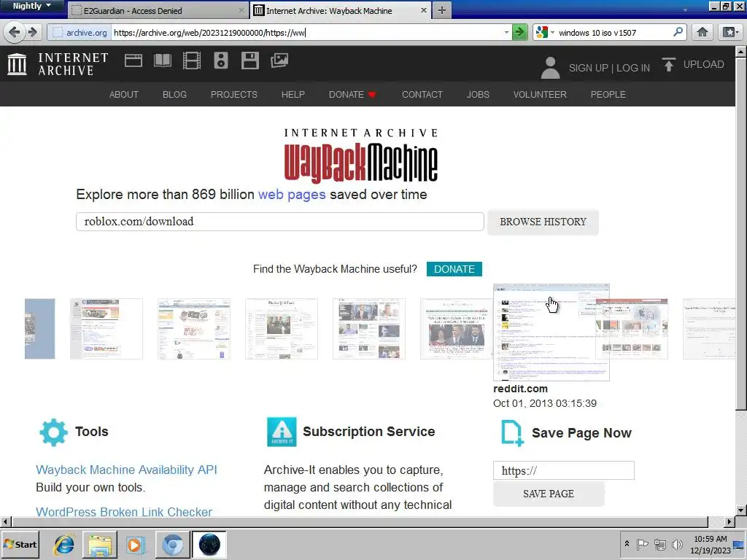Image resolution: width=747 pixels, height=560 pixels.
Task: Click the horizontal scrollbar track
Action: point(360,521)
